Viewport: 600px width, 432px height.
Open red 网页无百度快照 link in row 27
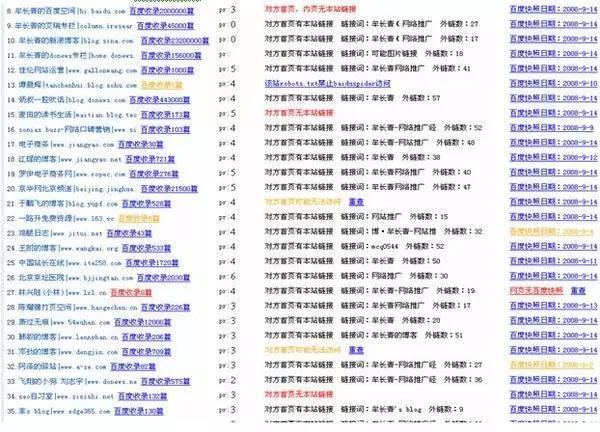click(x=536, y=291)
